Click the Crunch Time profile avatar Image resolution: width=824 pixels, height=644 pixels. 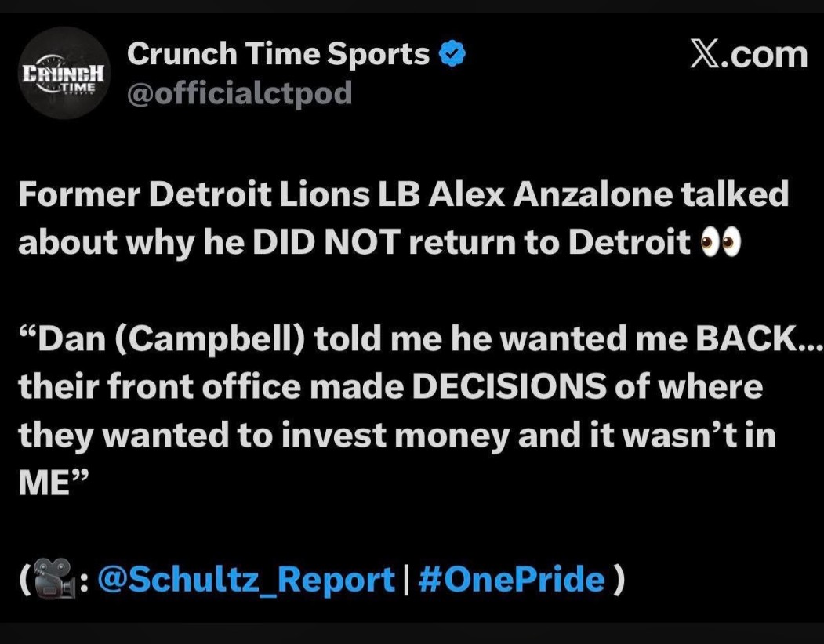pos(64,73)
